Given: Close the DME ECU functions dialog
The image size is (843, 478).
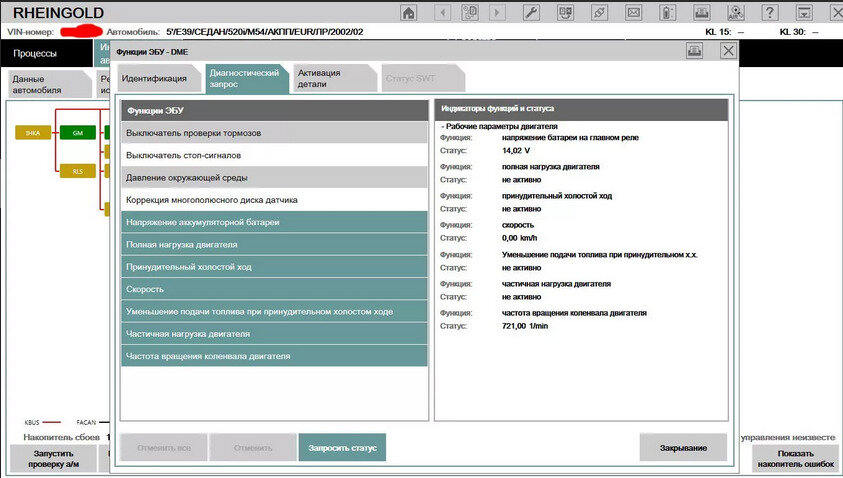Looking at the screenshot, I should (728, 51).
